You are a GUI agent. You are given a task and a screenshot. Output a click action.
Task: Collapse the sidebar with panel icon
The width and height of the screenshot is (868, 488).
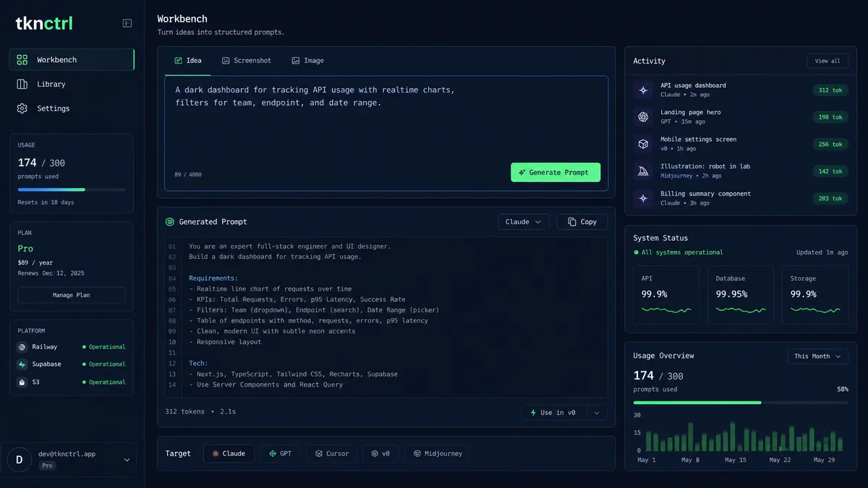click(x=127, y=23)
